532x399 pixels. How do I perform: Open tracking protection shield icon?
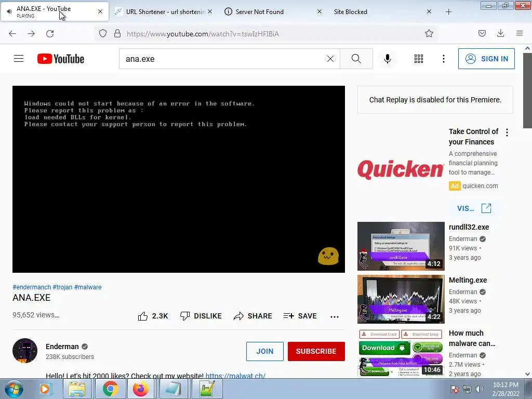(x=103, y=34)
